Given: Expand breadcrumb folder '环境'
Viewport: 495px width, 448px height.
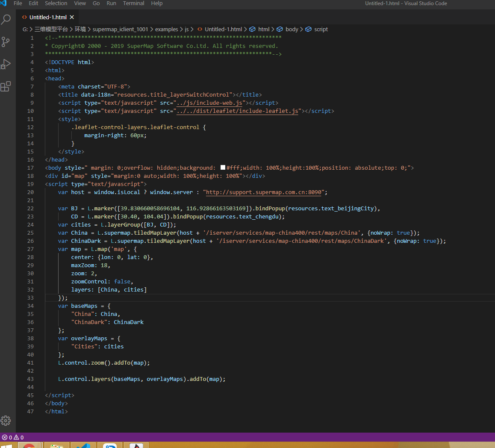Looking at the screenshot, I should point(80,29).
